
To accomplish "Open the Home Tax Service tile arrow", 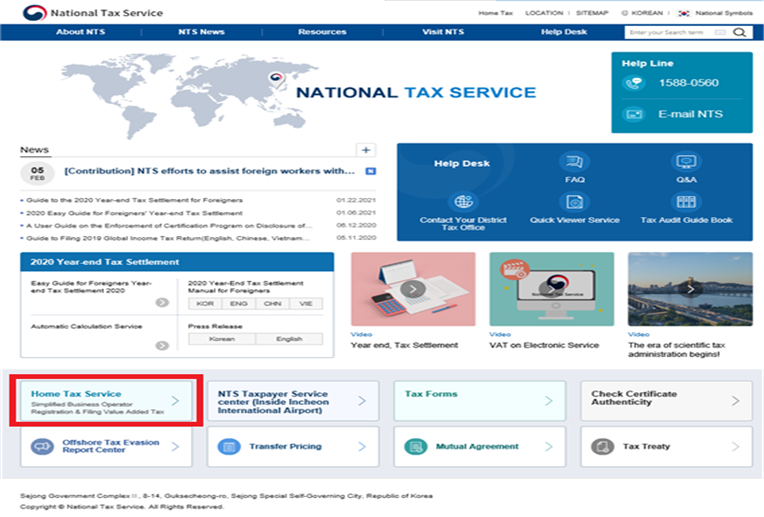I will pos(175,401).
